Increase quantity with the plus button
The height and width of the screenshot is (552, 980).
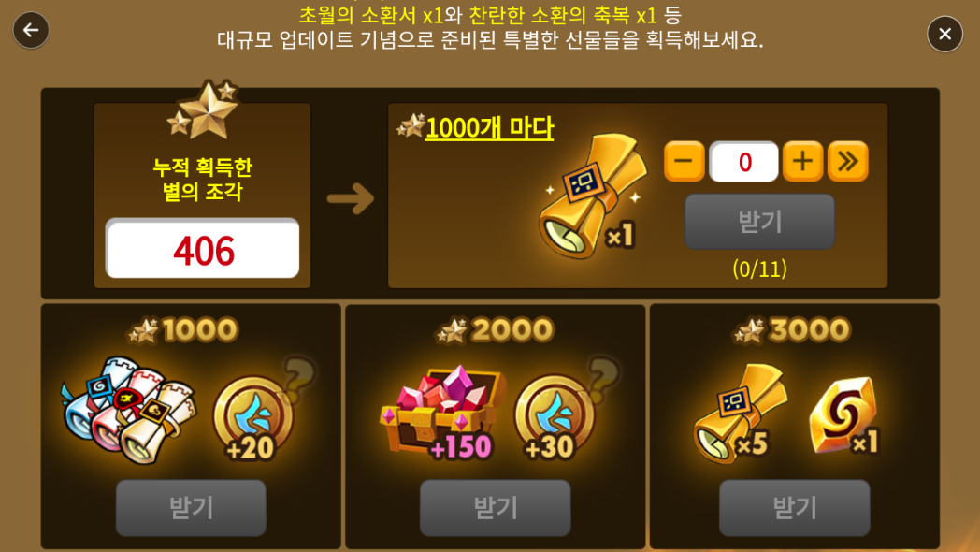pos(802,161)
